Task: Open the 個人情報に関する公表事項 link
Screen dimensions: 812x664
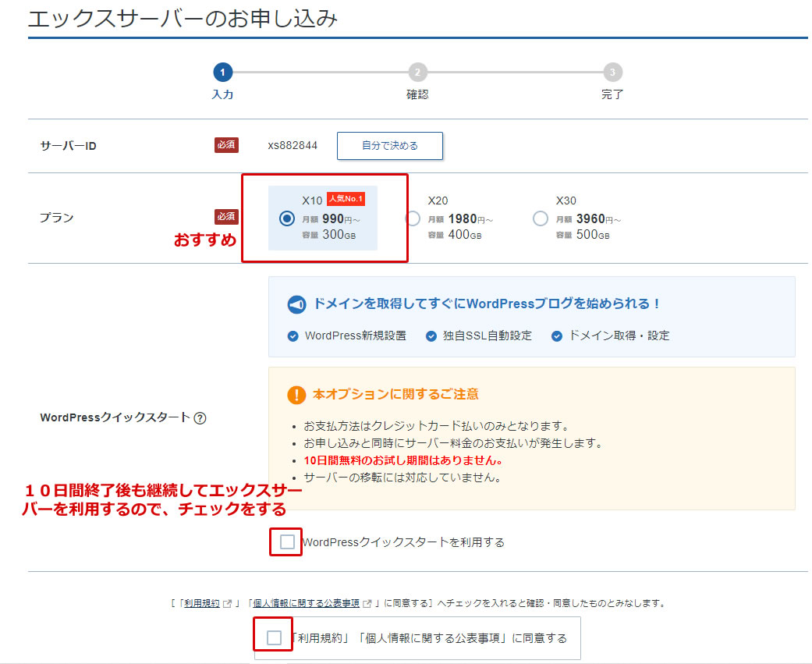Action: [x=306, y=603]
